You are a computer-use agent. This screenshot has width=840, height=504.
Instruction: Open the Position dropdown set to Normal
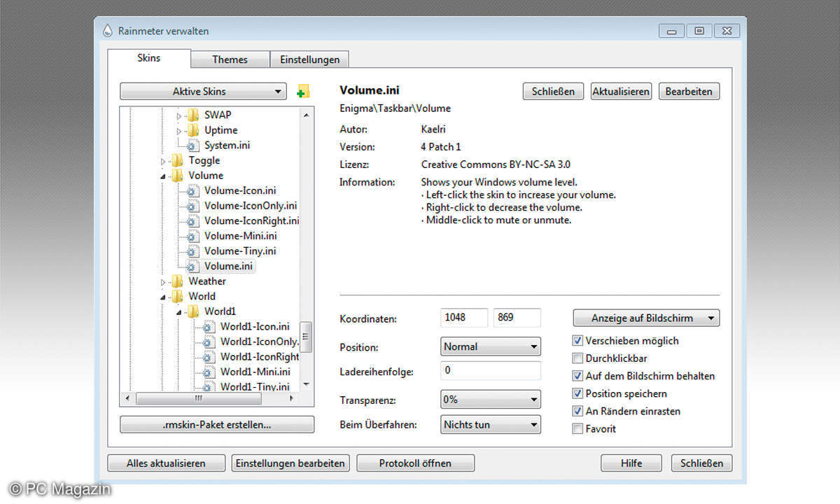click(x=491, y=346)
